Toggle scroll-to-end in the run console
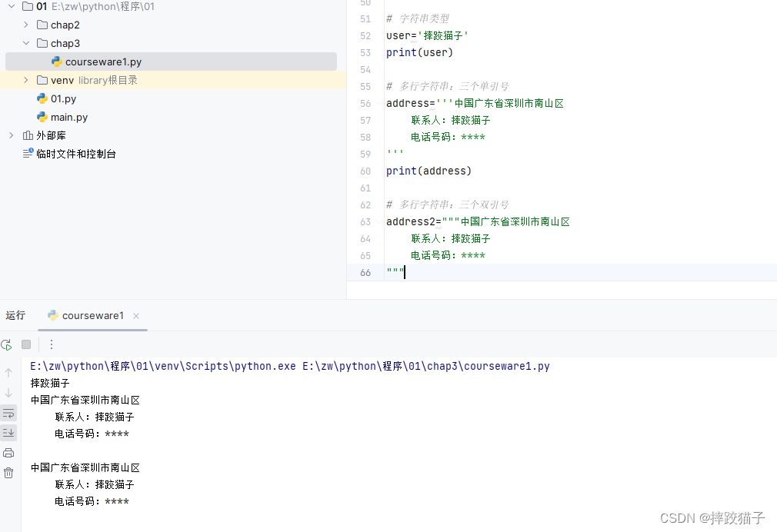The height and width of the screenshot is (532, 777). tap(8, 433)
